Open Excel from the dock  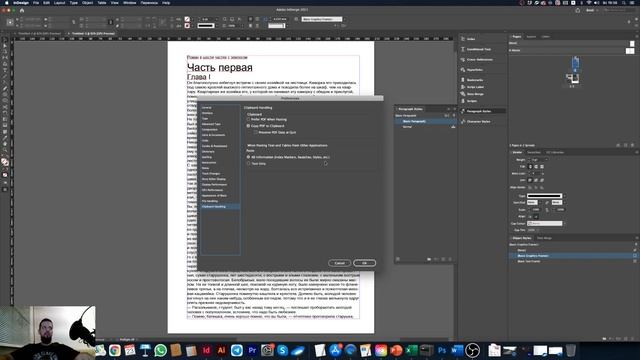411,350
